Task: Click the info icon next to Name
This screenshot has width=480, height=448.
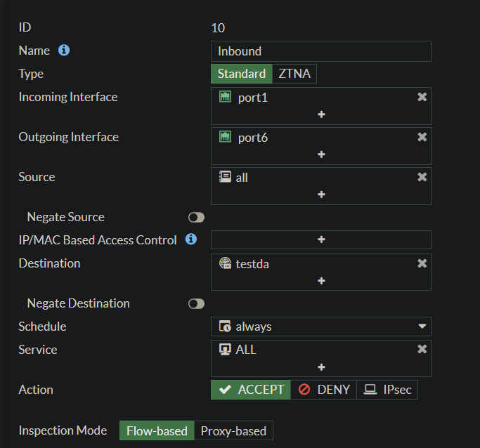Action: tap(64, 51)
